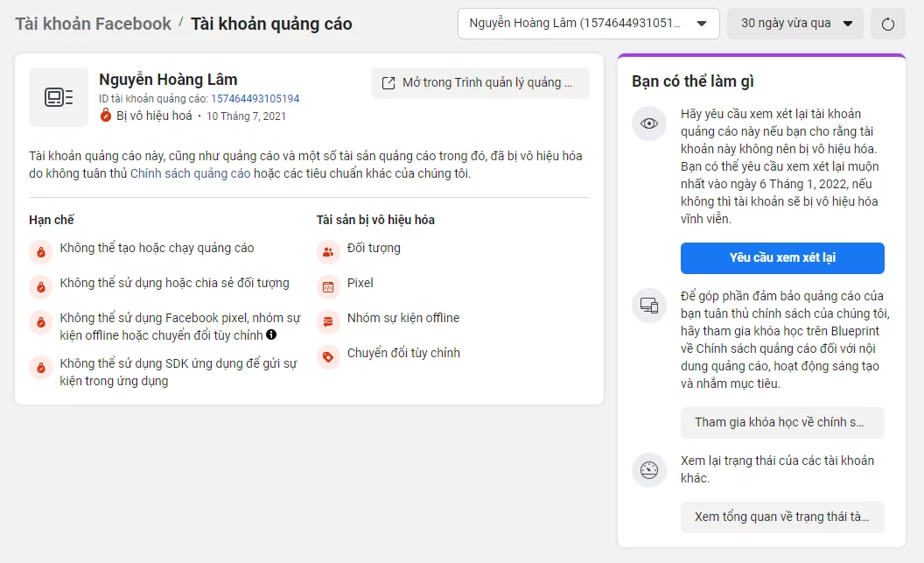
Task: Click the refresh icon button
Action: coord(888,24)
